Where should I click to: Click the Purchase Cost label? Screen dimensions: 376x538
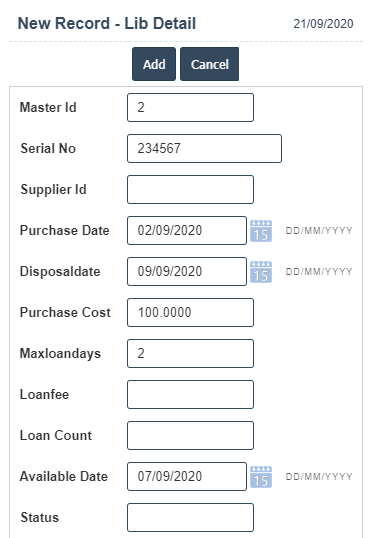(65, 313)
